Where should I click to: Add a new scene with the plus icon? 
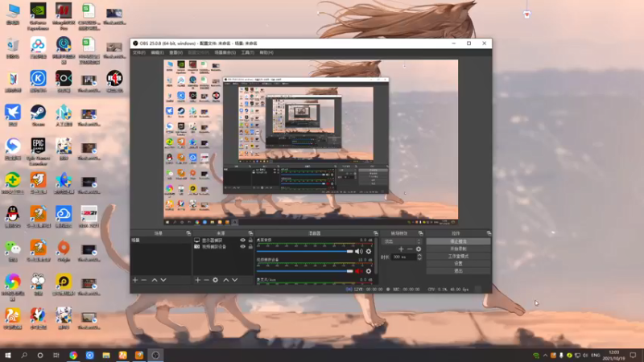coord(135,280)
